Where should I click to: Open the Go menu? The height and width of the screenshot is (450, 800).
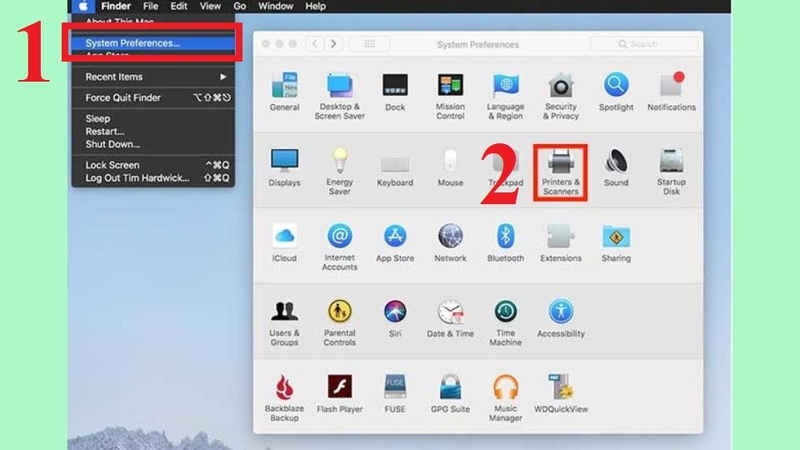pyautogui.click(x=239, y=6)
